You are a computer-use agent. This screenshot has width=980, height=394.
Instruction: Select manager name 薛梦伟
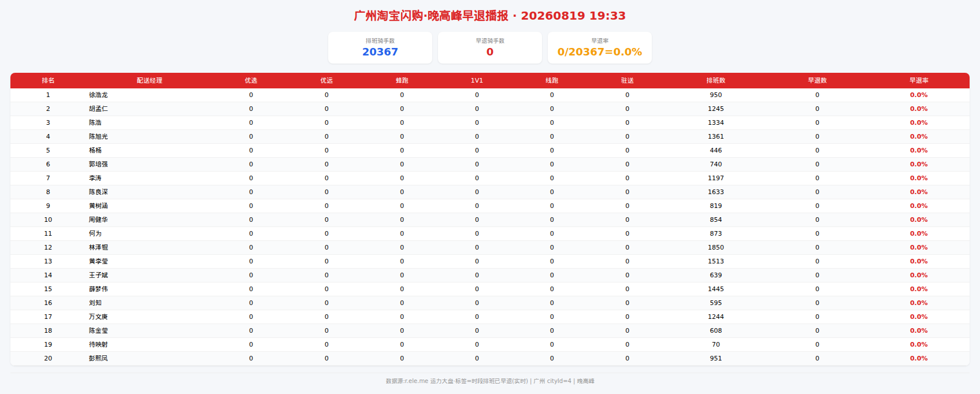[x=98, y=289]
